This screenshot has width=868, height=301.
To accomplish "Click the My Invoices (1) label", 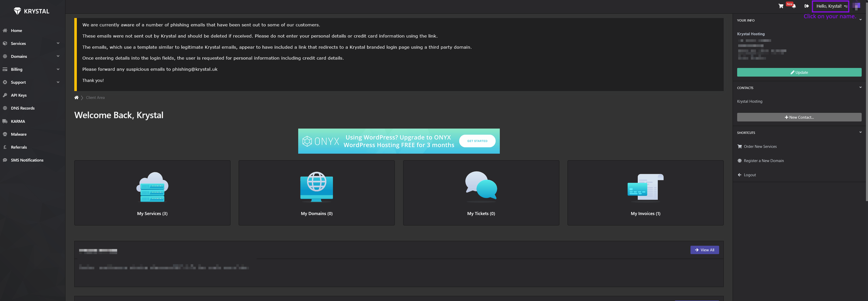I will tap(646, 214).
